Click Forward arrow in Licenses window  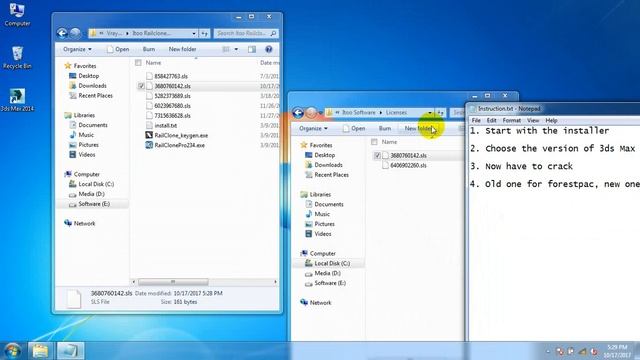click(x=311, y=113)
